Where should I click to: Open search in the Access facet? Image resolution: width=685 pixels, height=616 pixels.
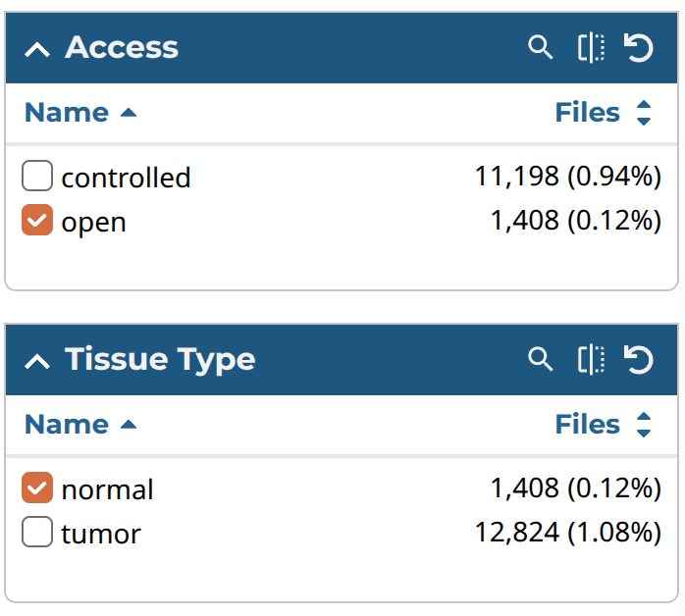tap(541, 47)
